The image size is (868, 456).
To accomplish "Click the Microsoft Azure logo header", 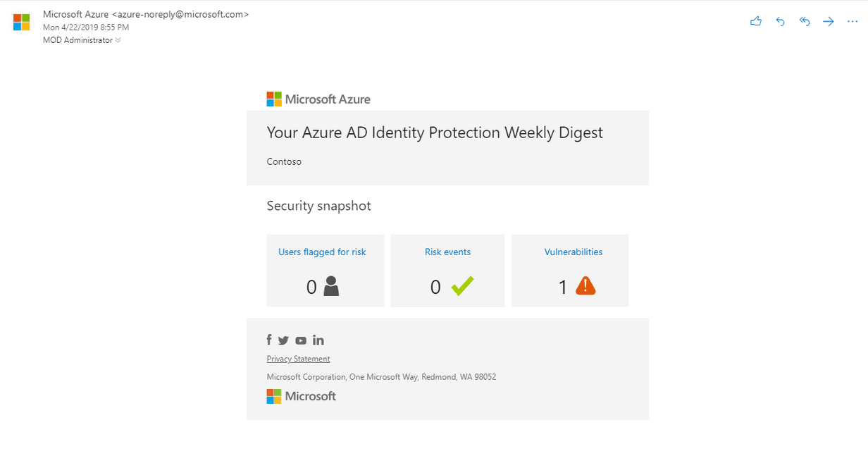I will click(318, 99).
